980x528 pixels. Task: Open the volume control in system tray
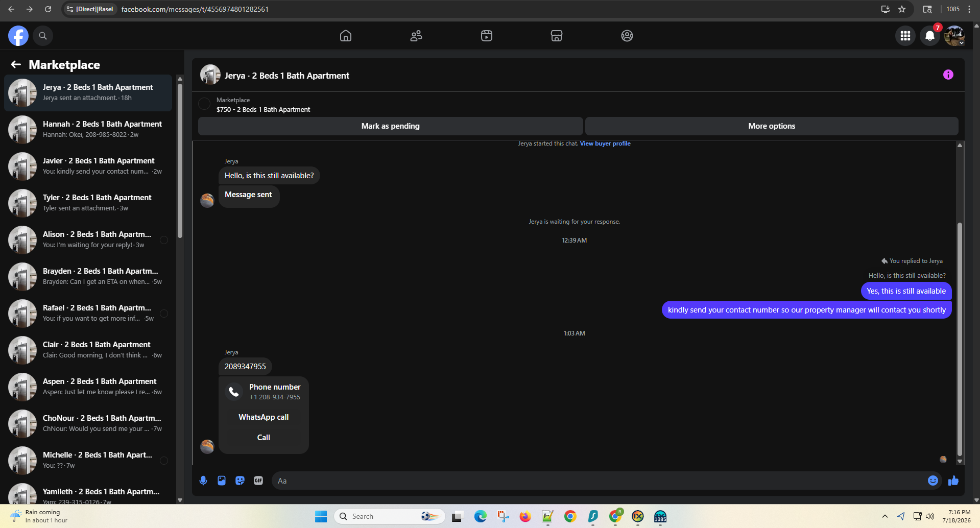930,516
